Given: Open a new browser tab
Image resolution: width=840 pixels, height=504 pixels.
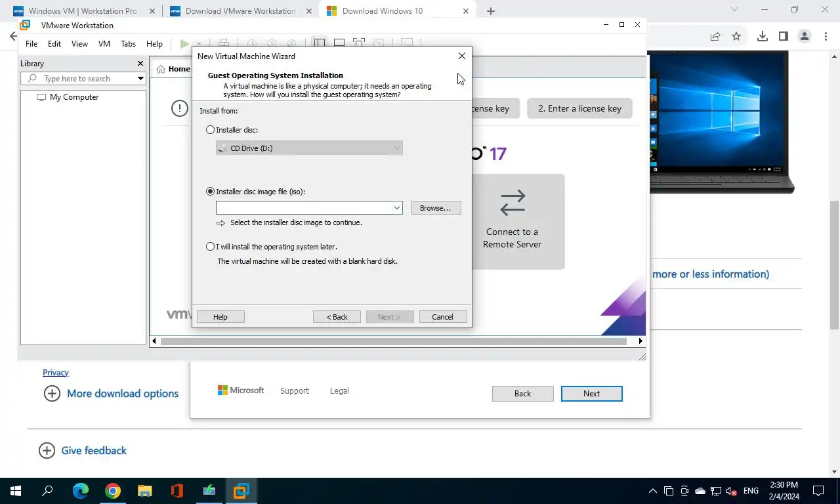Looking at the screenshot, I should pos(491,11).
